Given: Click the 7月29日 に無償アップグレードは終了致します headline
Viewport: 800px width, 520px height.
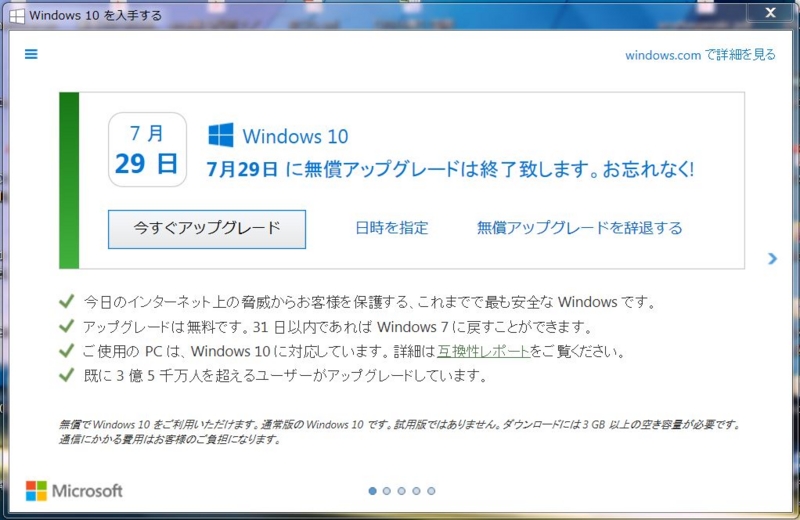Looking at the screenshot, I should pos(450,169).
